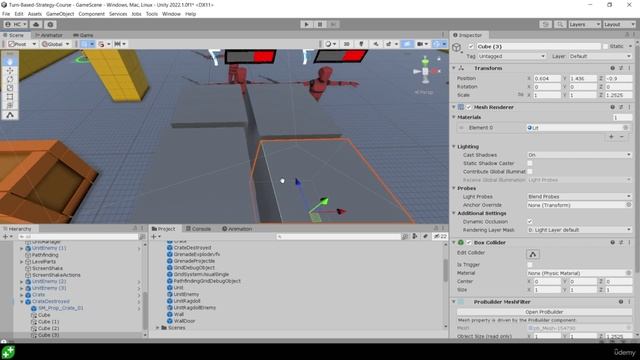The width and height of the screenshot is (640, 360).
Task: Open the Window menu
Action: point(171,14)
